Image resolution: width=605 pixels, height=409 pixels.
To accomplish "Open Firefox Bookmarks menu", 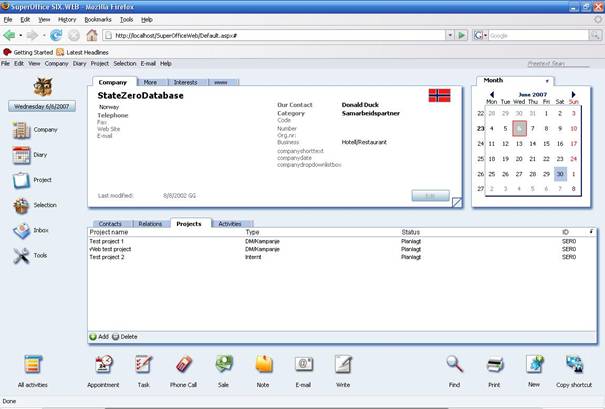I will tap(98, 20).
